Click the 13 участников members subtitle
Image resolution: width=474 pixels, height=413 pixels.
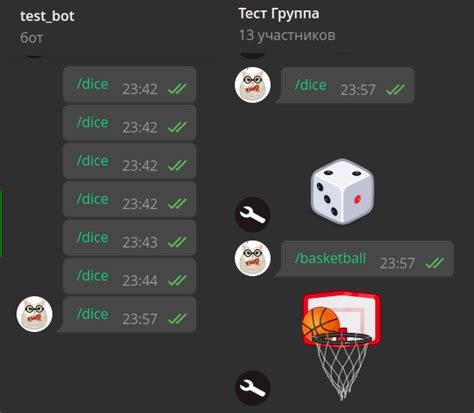pyautogui.click(x=287, y=35)
